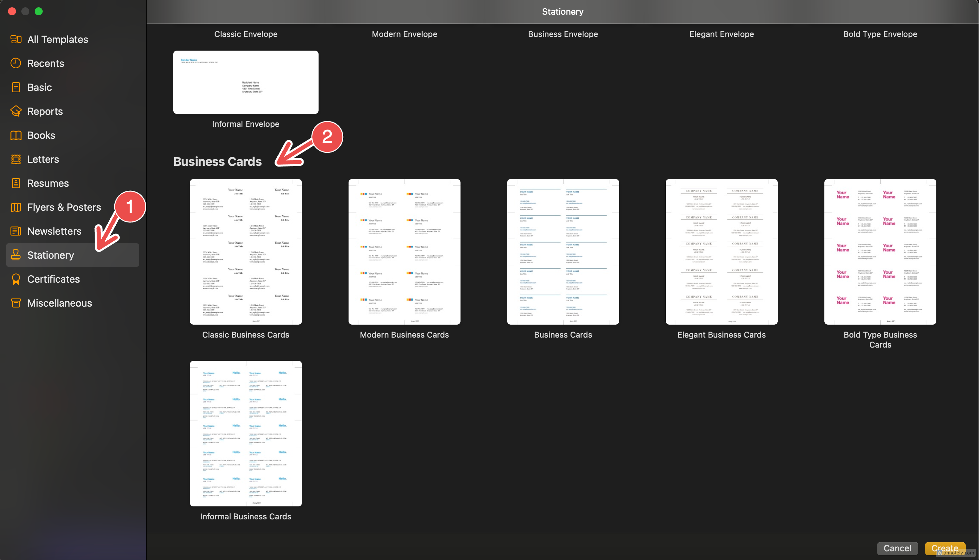The image size is (979, 560).
Task: Select the Books category in sidebar
Action: click(x=40, y=135)
